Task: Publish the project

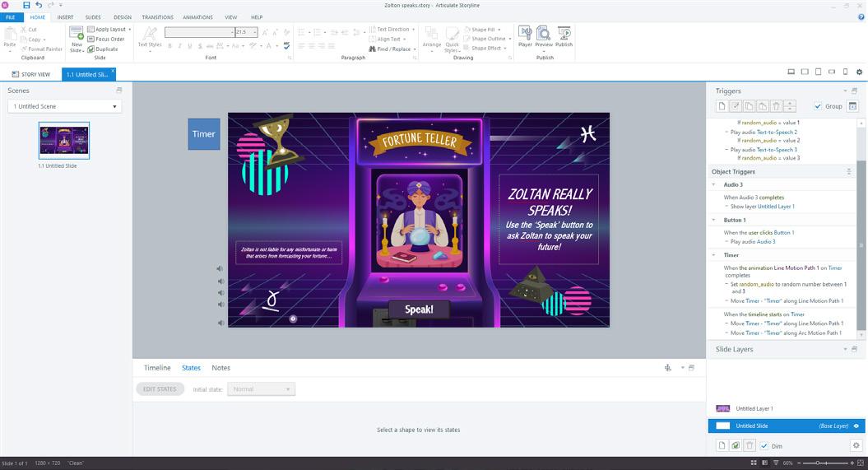Action: tap(564, 36)
